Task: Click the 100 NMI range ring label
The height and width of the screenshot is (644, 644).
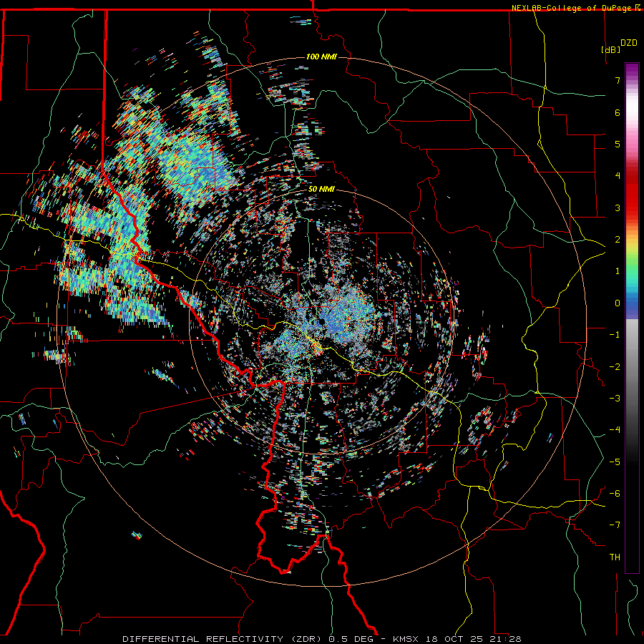Action: click(321, 57)
